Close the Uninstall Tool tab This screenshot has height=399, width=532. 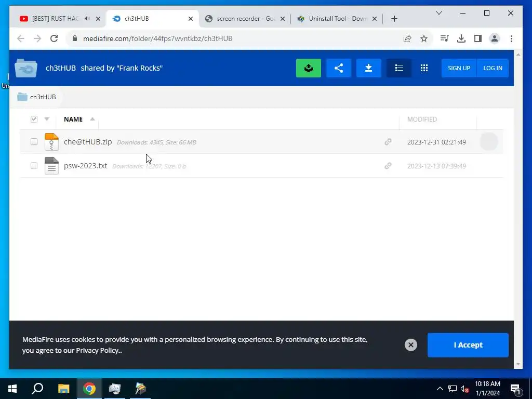point(375,19)
